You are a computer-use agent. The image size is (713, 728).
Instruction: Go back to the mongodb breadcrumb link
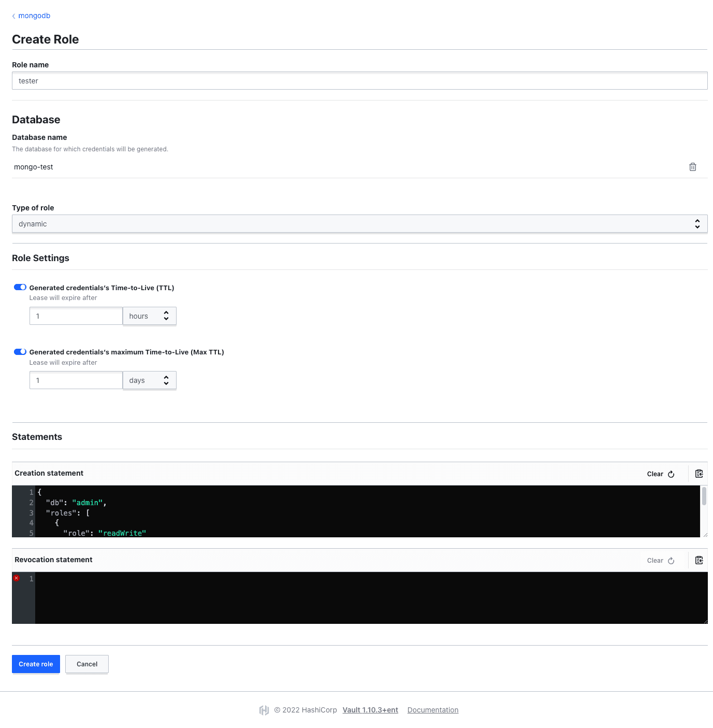[x=34, y=16]
